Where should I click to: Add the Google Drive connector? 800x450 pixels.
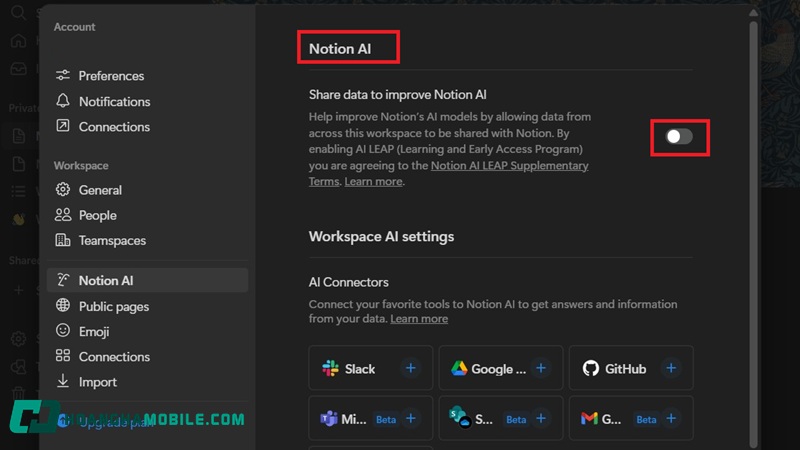click(x=541, y=368)
